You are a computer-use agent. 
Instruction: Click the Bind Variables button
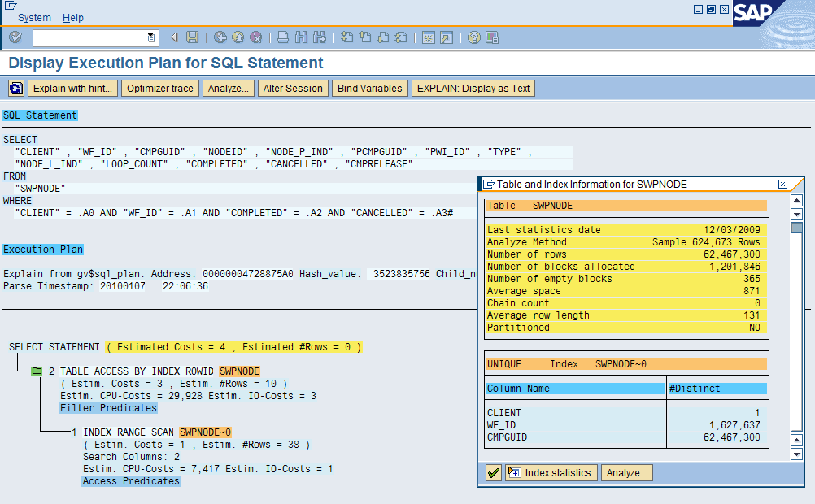(x=369, y=89)
